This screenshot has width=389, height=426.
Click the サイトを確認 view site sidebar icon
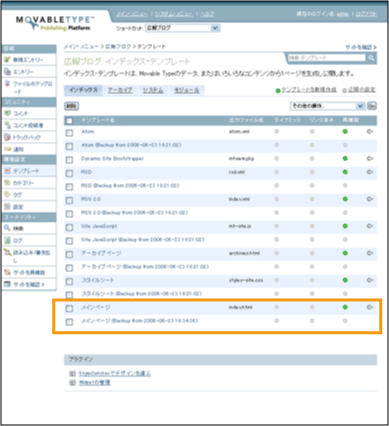pos(7,284)
